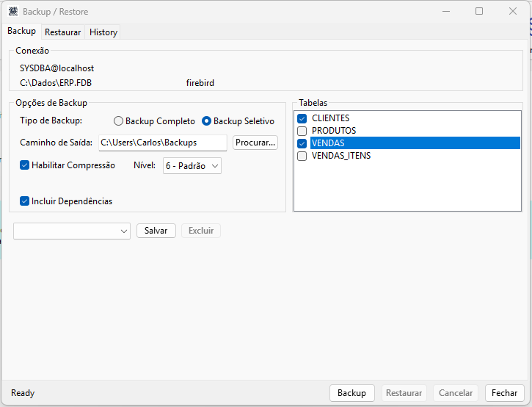Image resolution: width=532 pixels, height=407 pixels.
Task: Click the Backup / Restore app icon
Action: click(13, 11)
